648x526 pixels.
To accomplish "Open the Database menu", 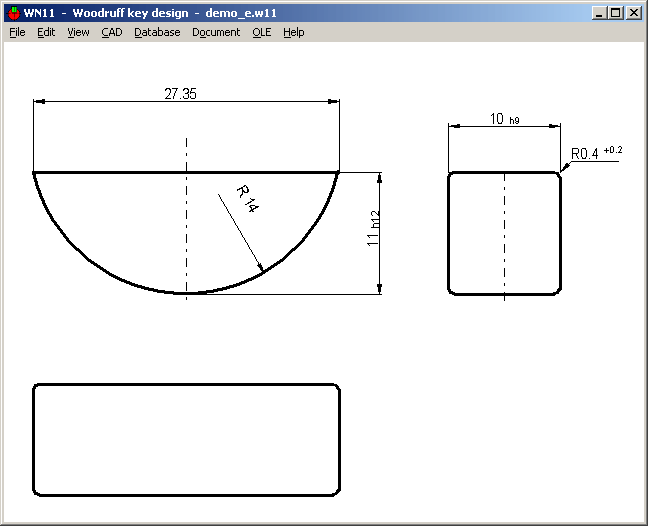I will (157, 32).
